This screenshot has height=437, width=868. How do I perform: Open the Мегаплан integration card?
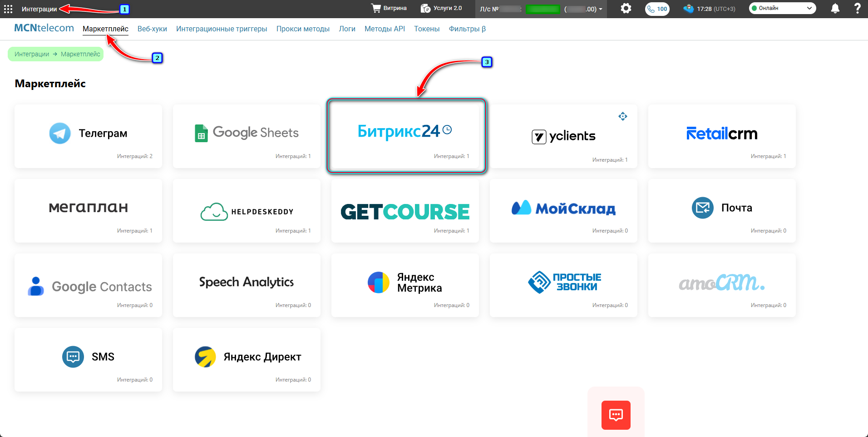pos(88,211)
